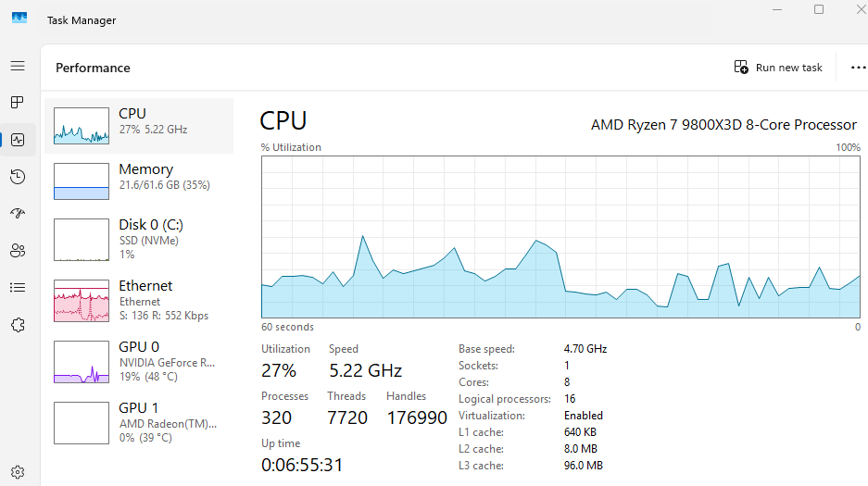868x486 pixels.
Task: Open Task Manager settings gear
Action: pyautogui.click(x=18, y=472)
